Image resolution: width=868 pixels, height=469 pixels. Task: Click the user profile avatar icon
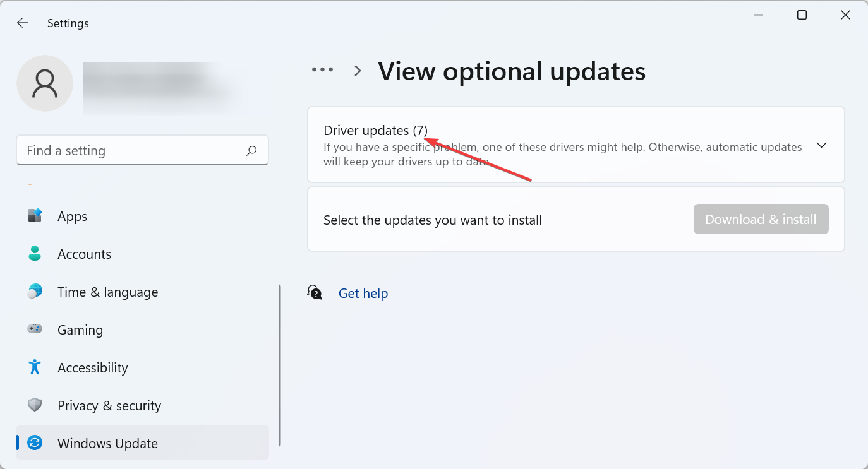[45, 83]
